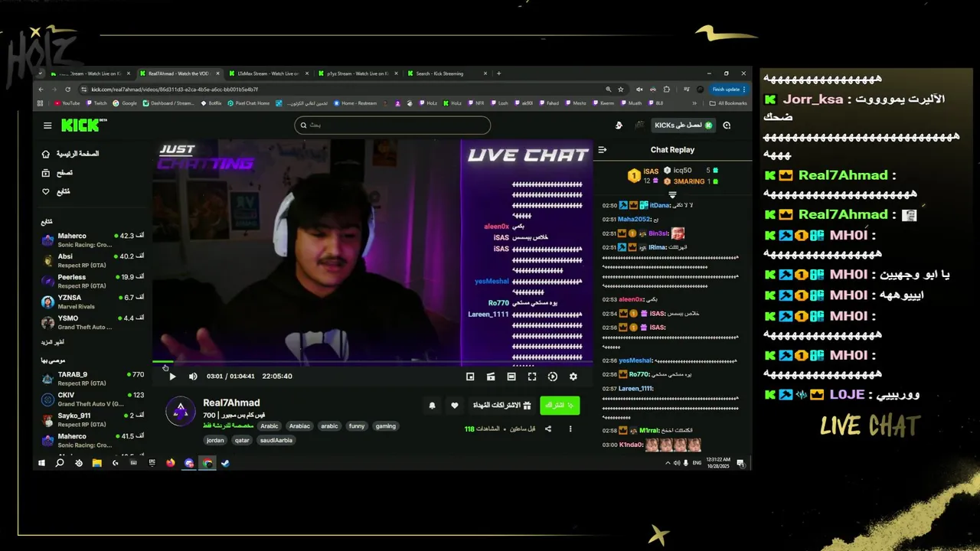
Task: Collapse the Chat Replay panel arrow
Action: (x=603, y=150)
